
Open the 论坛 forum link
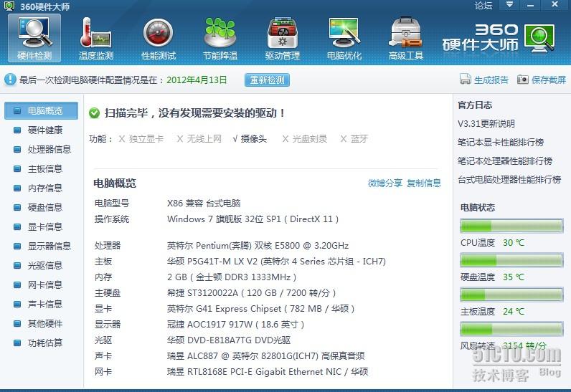[x=483, y=6]
